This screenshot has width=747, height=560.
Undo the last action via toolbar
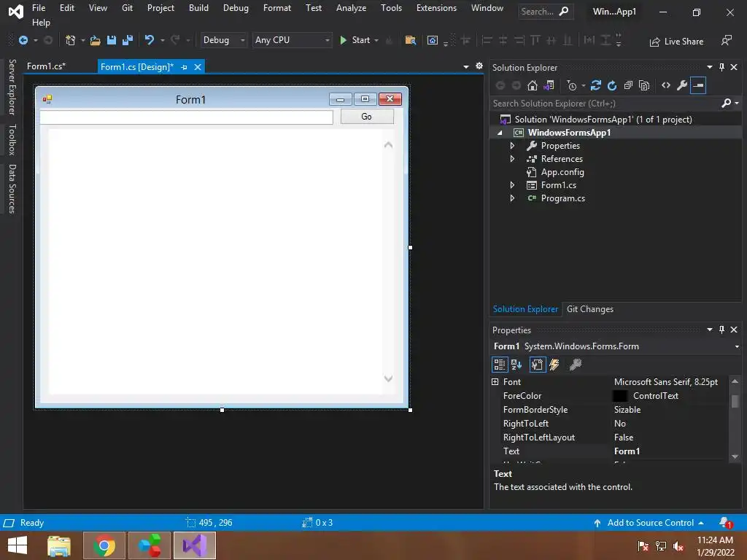(x=150, y=40)
